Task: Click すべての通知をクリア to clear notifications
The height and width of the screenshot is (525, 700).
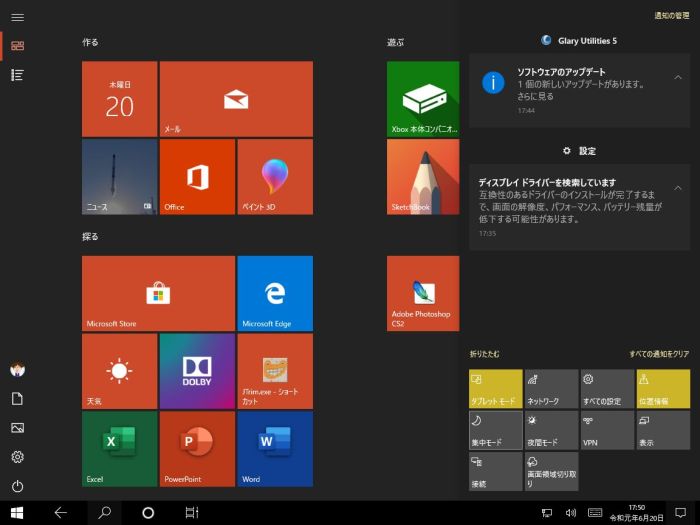Action: (659, 354)
